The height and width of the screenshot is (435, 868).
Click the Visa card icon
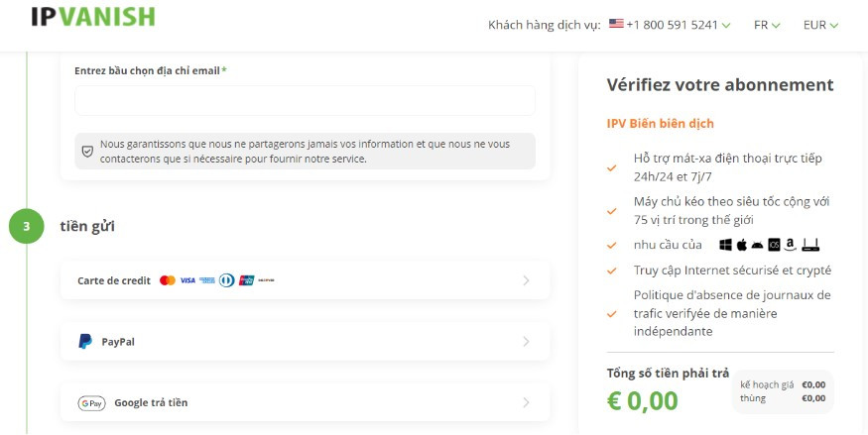187,280
